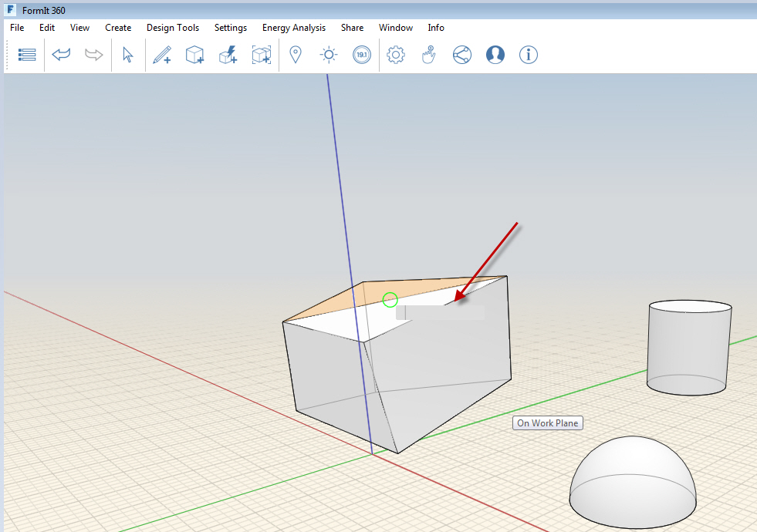Open the collaboration sphere icon
Image resolution: width=757 pixels, height=532 pixels.
pyautogui.click(x=461, y=55)
